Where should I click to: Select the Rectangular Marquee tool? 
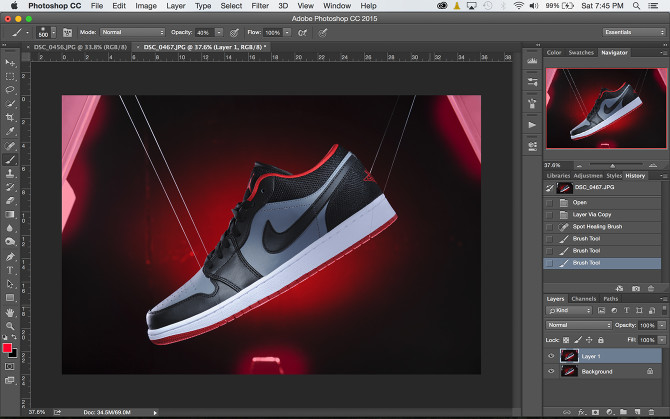tap(10, 77)
